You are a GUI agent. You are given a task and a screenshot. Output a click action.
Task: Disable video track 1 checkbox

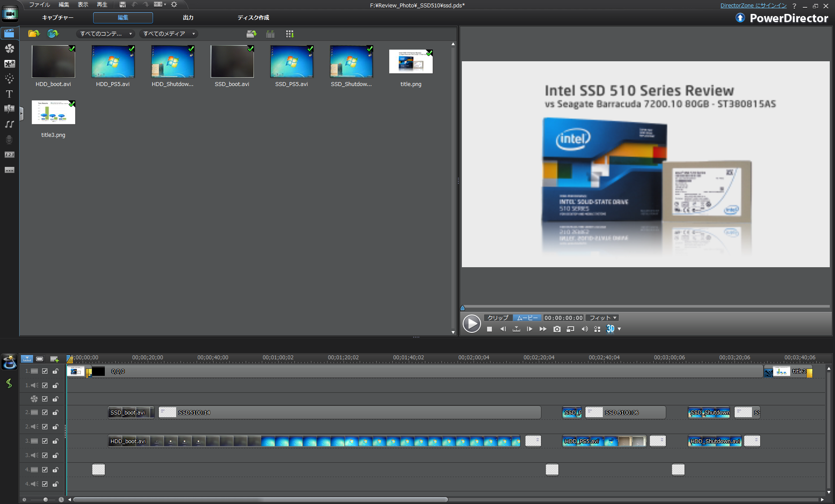[45, 371]
